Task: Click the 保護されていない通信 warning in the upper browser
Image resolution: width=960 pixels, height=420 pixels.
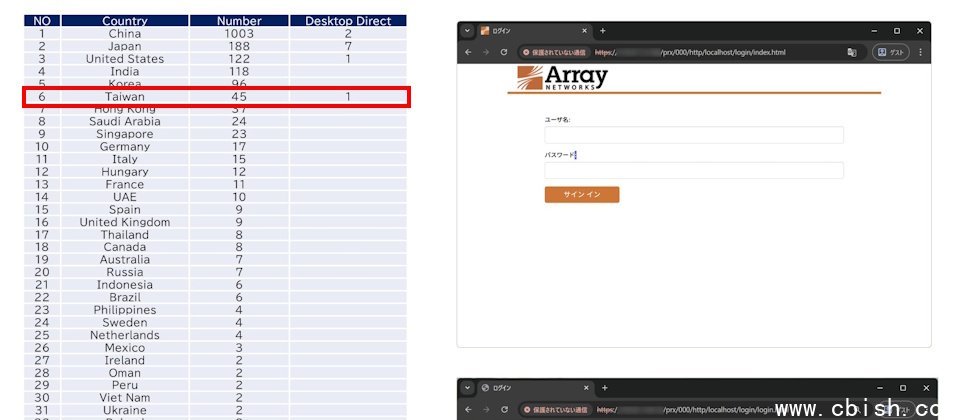Action: 555,52
